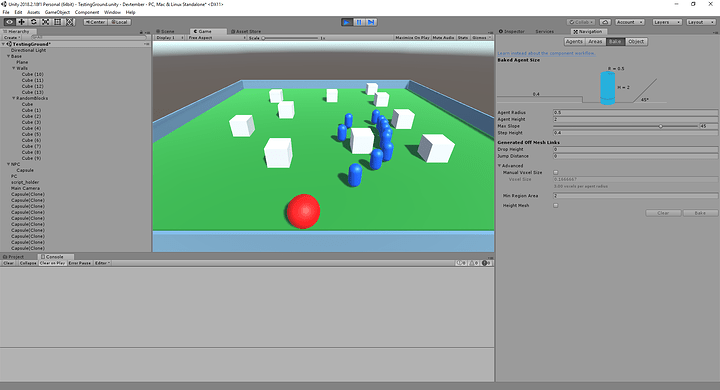Toggle Mute Audio in Game view
This screenshot has width=720, height=390.
click(443, 38)
